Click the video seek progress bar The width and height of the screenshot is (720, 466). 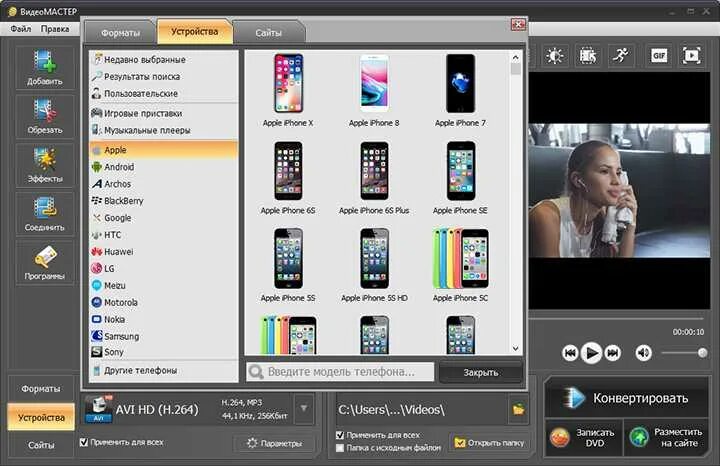pyautogui.click(x=616, y=318)
